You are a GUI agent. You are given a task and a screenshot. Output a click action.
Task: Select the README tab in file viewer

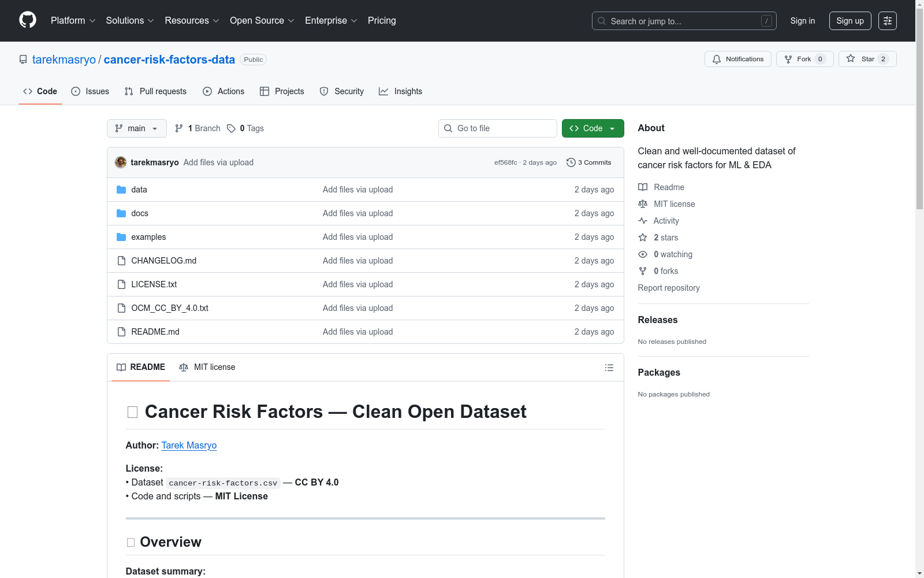coord(141,367)
